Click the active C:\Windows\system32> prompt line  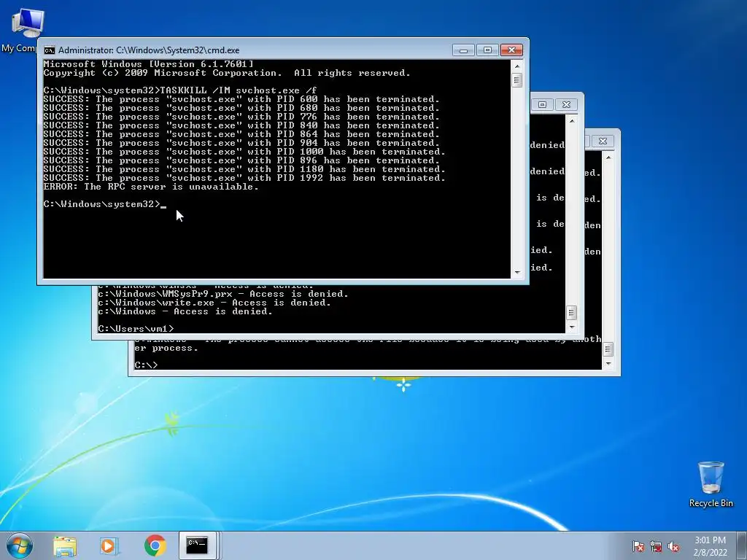click(105, 204)
